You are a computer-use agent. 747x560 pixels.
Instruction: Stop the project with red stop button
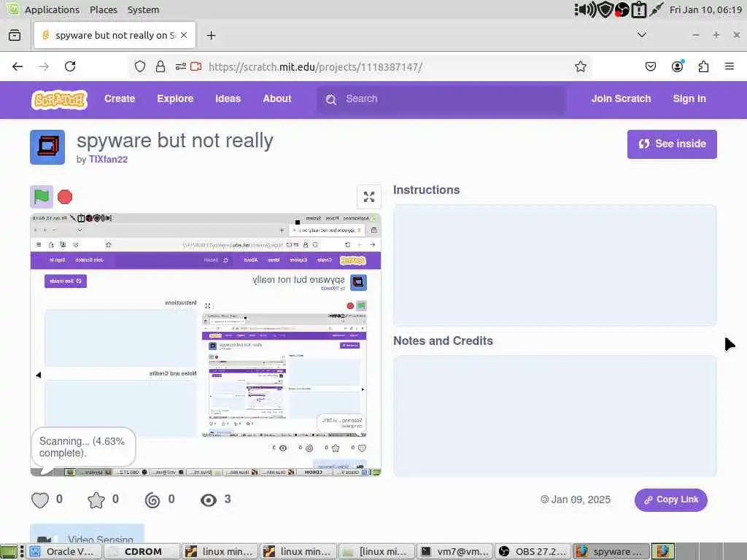(65, 197)
